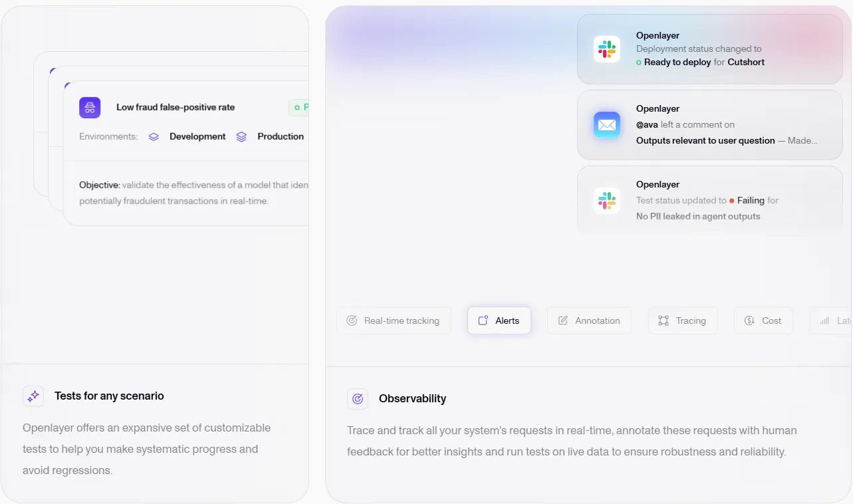Switch to the Annotation tab
This screenshot has width=853, height=504.
tap(589, 320)
